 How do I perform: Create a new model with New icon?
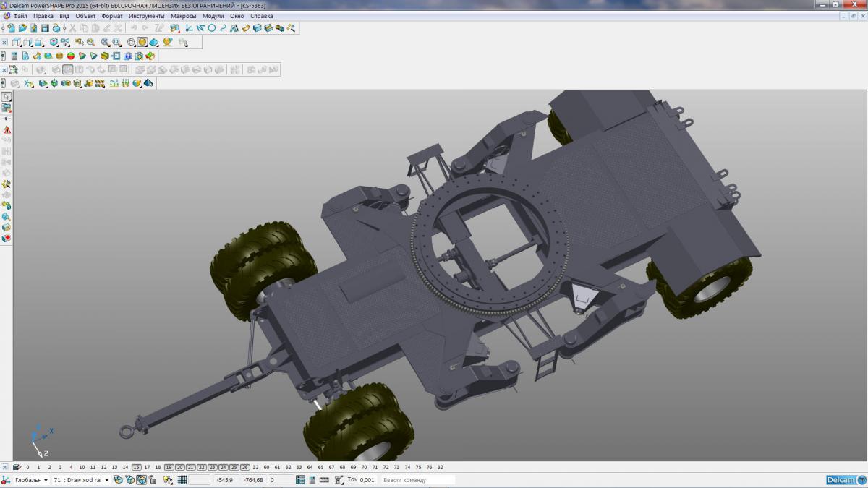pyautogui.click(x=11, y=27)
